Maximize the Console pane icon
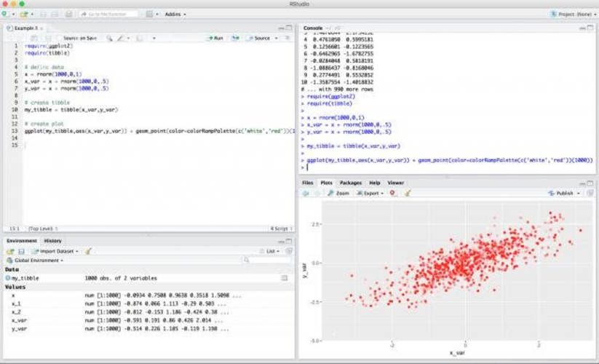 [x=590, y=28]
